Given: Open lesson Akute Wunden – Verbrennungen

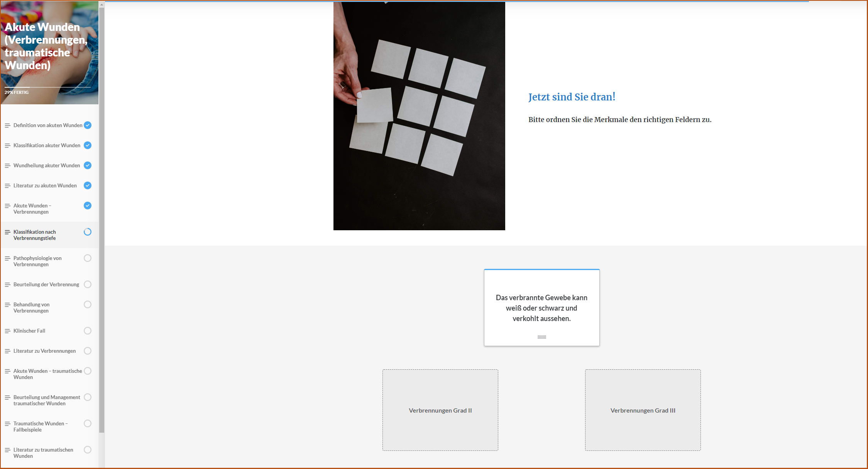Looking at the screenshot, I should coord(32,209).
